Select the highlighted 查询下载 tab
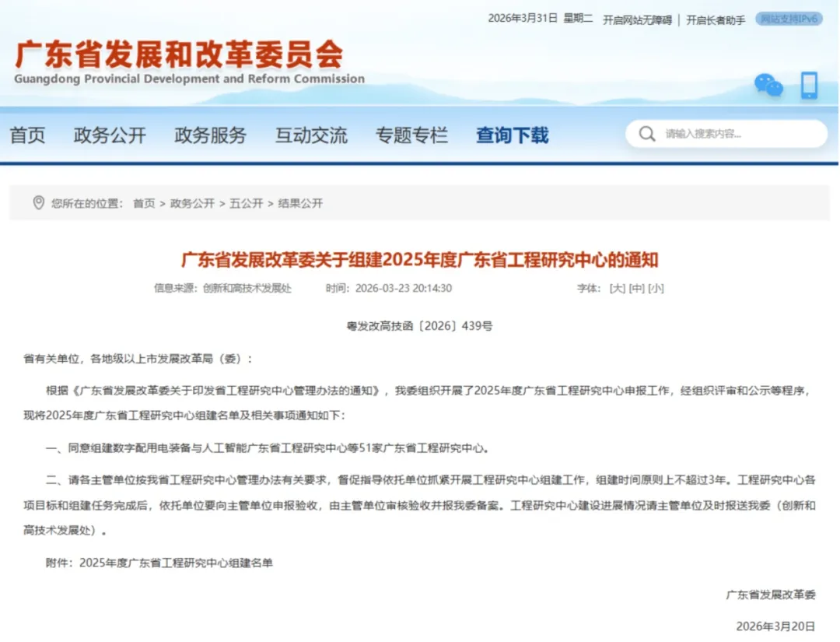This screenshot has width=840, height=642. click(511, 134)
